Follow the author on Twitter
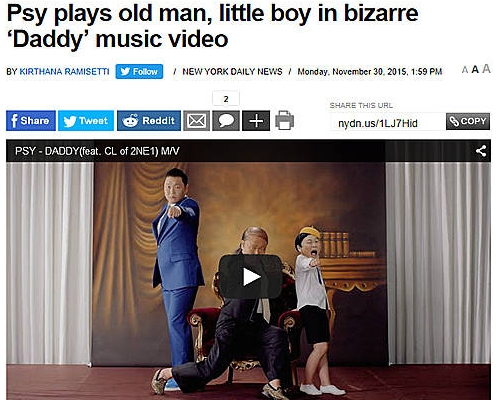Viewport: 497px width, 400px height. tap(139, 71)
